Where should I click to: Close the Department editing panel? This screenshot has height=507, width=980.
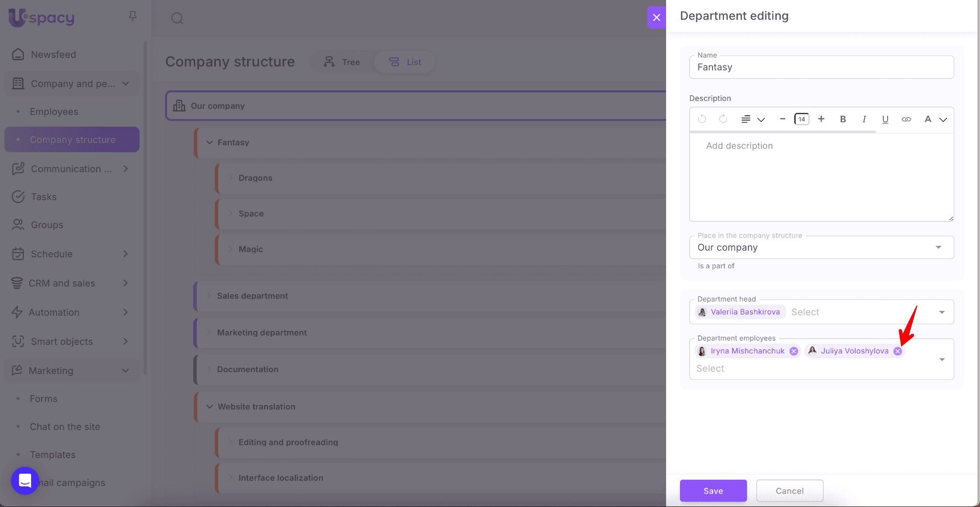tap(657, 18)
